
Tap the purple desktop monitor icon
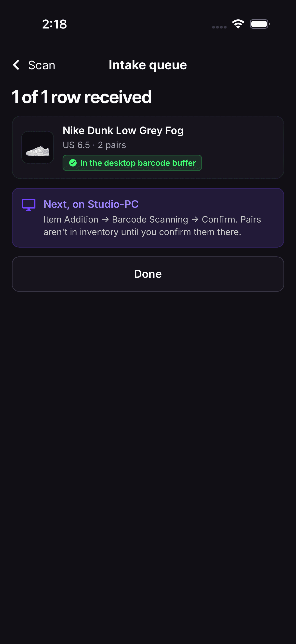pyautogui.click(x=29, y=205)
